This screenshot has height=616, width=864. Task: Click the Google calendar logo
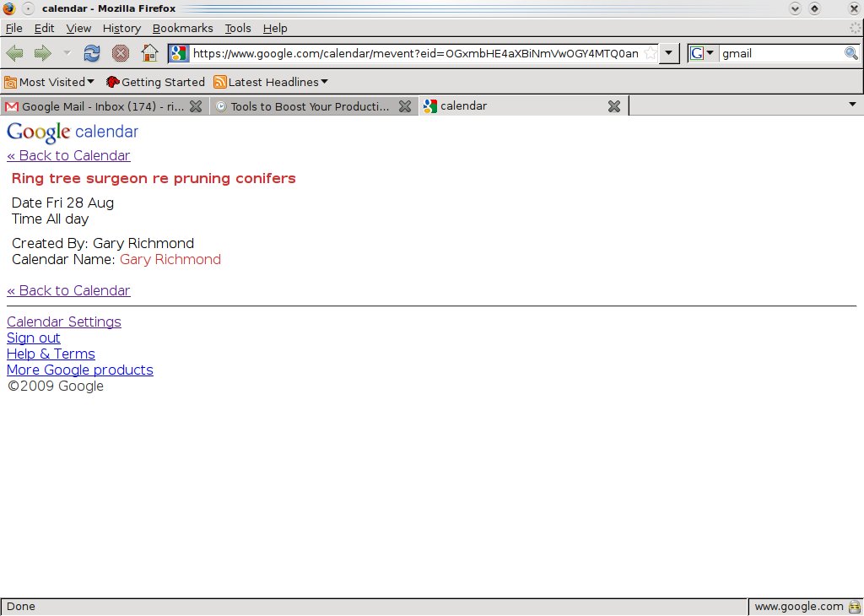73,132
